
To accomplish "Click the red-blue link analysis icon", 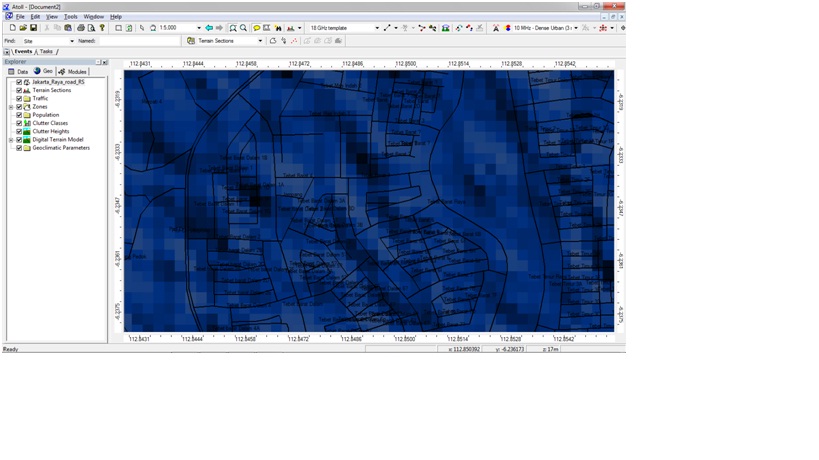I will (469, 28).
